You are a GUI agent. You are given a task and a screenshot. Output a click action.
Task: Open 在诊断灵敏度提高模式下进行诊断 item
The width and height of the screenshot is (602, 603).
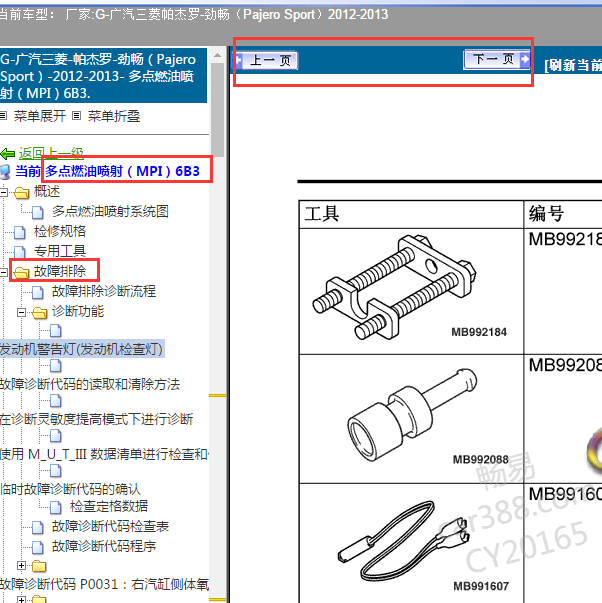point(97,419)
